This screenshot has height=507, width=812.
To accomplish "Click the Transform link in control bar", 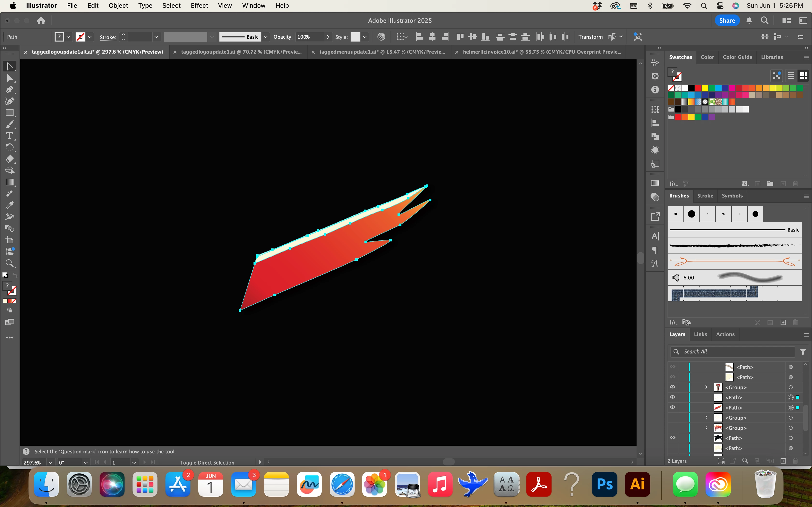I will tap(590, 37).
